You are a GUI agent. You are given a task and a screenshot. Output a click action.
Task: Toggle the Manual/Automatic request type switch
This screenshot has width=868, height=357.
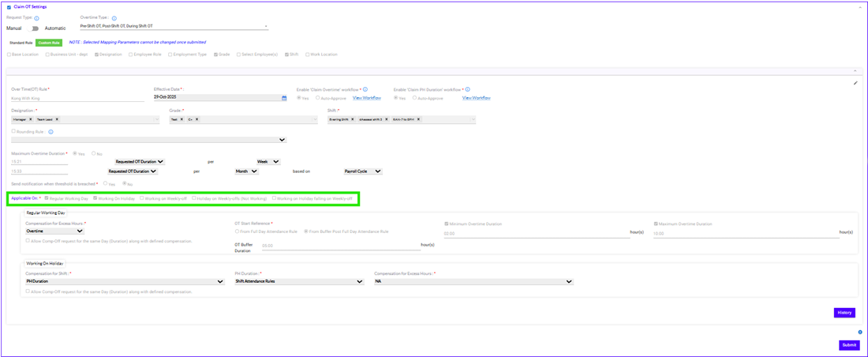tap(35, 28)
